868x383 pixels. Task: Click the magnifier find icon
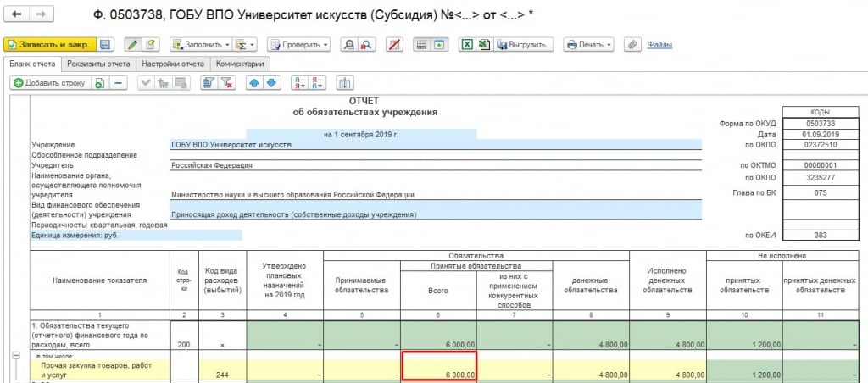[348, 45]
